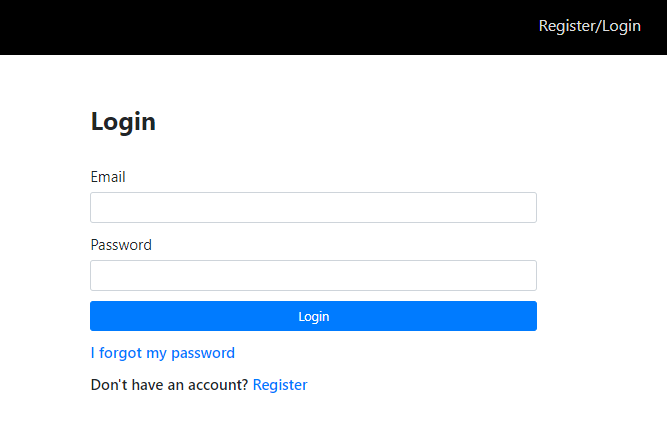Screen dimensions: 667x421
Task: Click the Password field label
Action: tap(121, 245)
